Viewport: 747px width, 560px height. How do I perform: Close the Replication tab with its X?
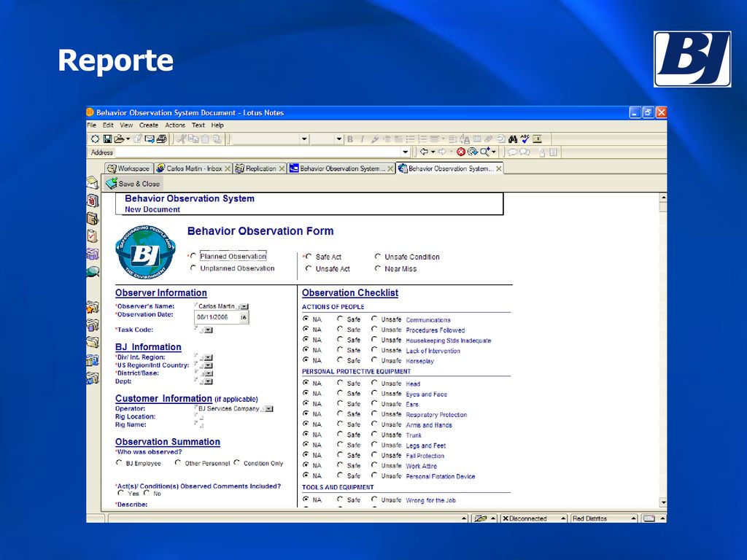(x=282, y=168)
